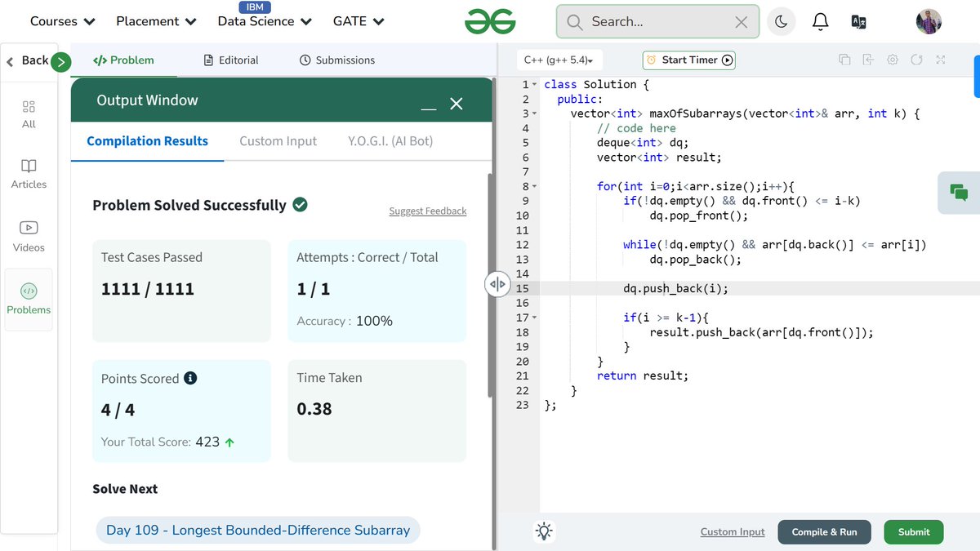The image size is (980, 551).
Task: Click 'Your Total Score: 423' text
Action: (x=167, y=442)
